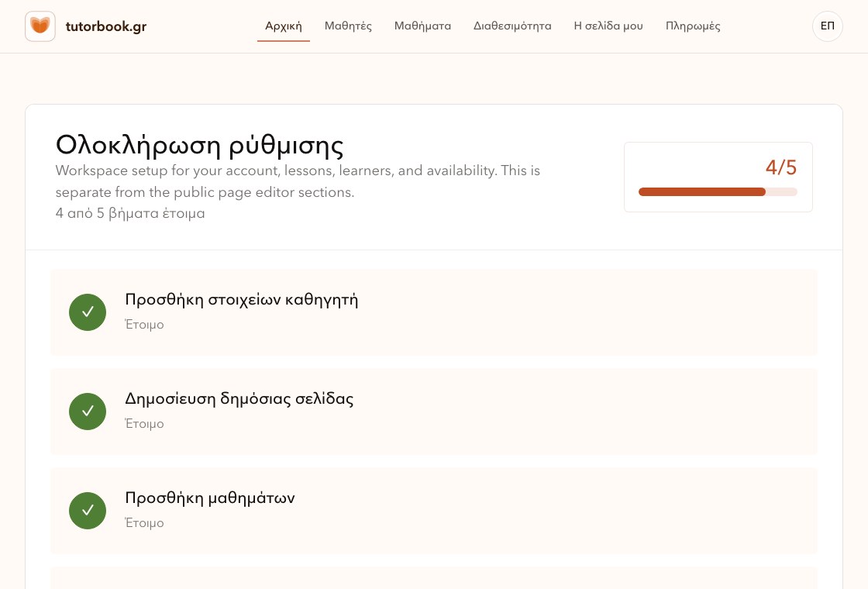
Task: Open the Δημοσίευση δημόσιας σελίδας step
Action: coord(434,412)
